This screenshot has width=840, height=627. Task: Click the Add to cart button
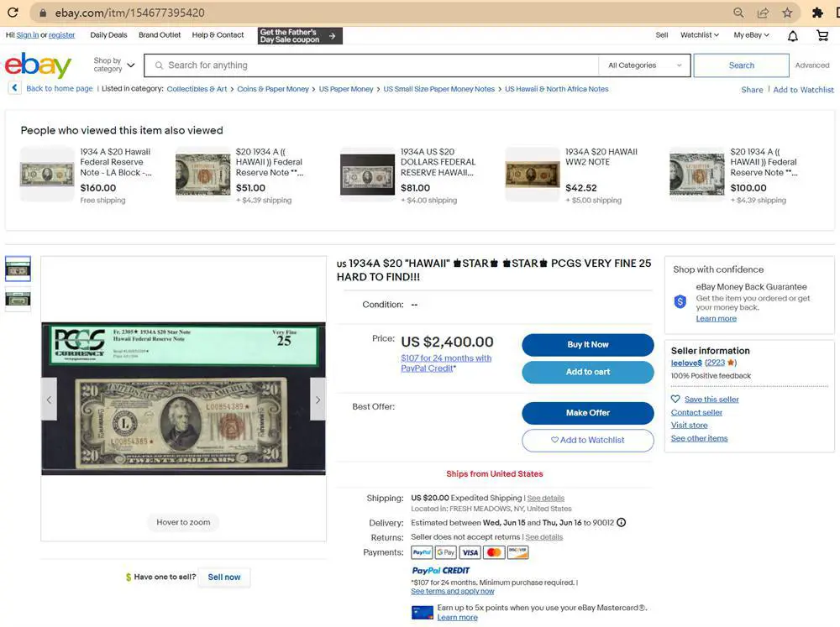pyautogui.click(x=588, y=372)
